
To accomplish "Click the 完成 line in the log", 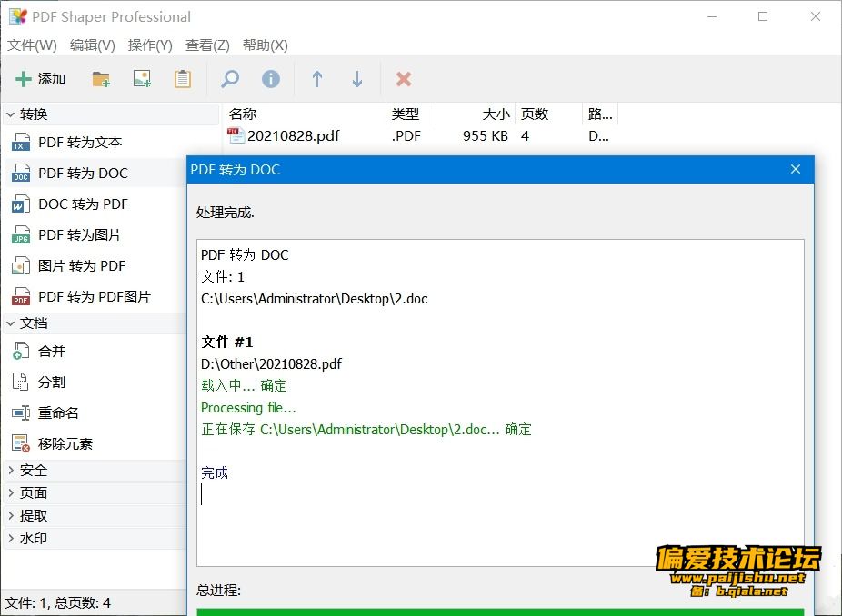I will [x=215, y=472].
